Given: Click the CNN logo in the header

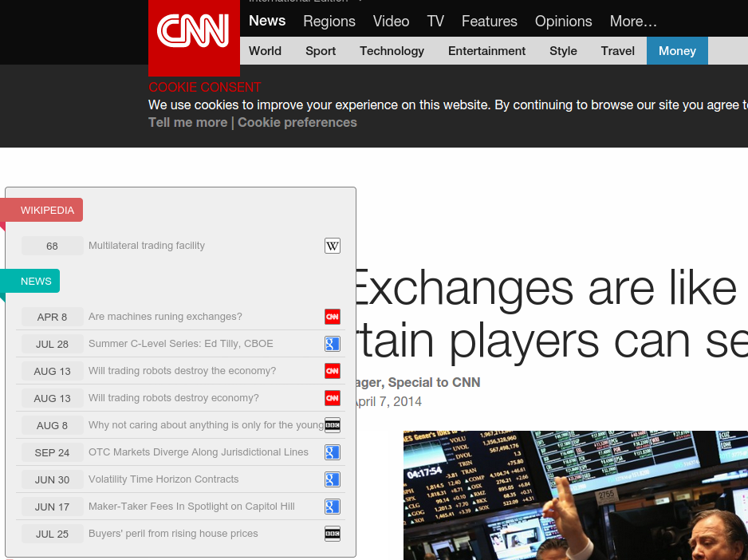Looking at the screenshot, I should click(194, 34).
